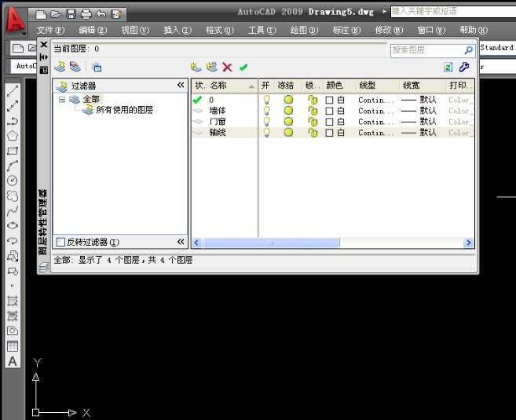516x420 pixels.
Task: Open the 格式(O) menu
Action: pyautogui.click(x=220, y=31)
